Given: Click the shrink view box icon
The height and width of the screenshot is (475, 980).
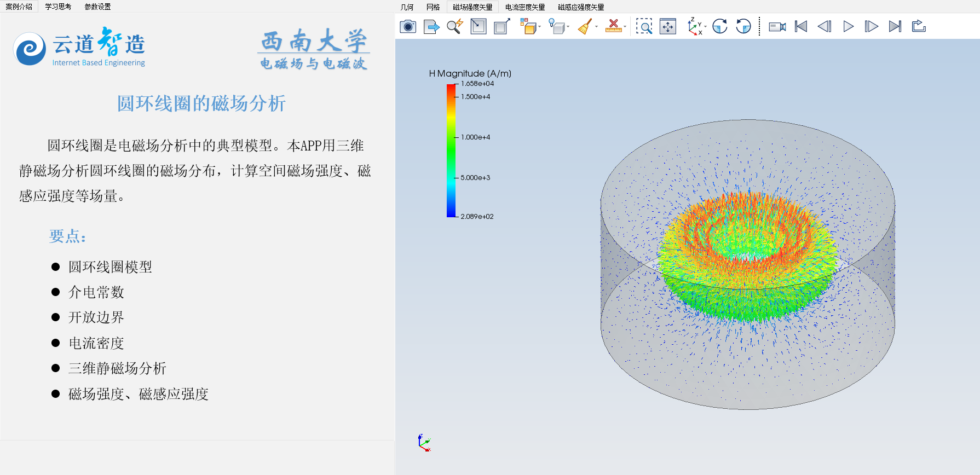Looking at the screenshot, I should pyautogui.click(x=479, y=26).
